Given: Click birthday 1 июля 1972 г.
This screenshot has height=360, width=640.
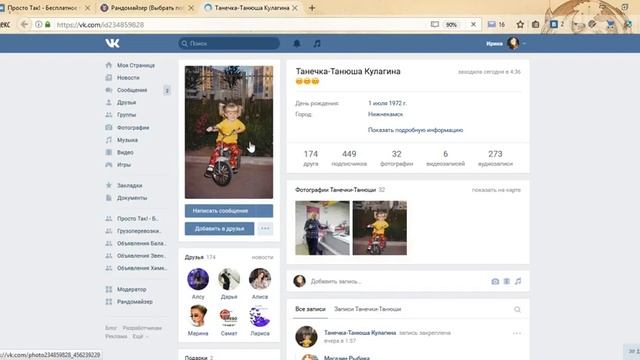Looking at the screenshot, I should pos(387,103).
